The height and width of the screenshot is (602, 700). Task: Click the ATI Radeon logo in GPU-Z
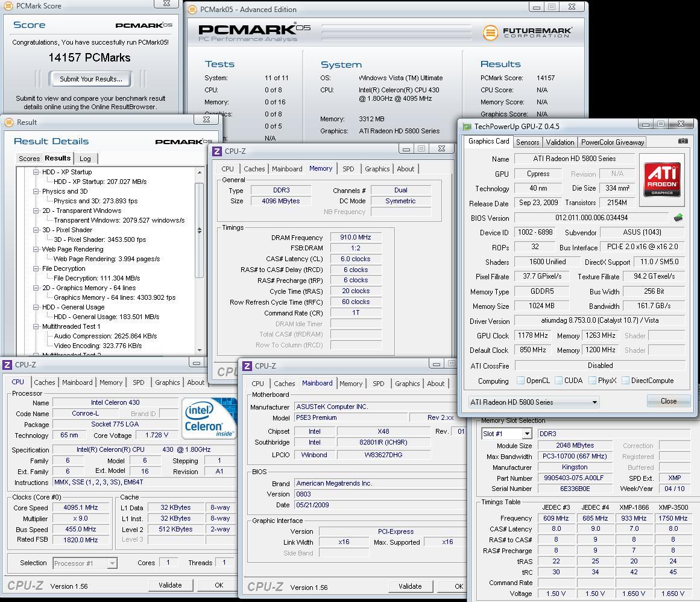(x=662, y=180)
